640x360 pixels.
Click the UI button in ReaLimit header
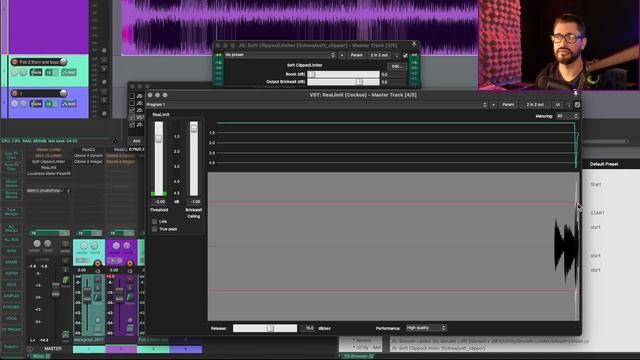pyautogui.click(x=557, y=105)
